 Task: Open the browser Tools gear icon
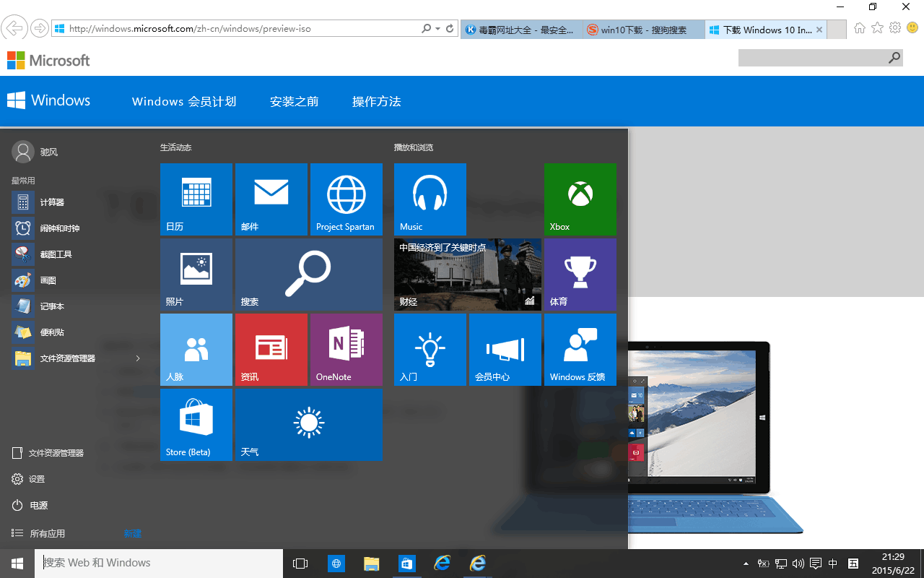coord(895,28)
